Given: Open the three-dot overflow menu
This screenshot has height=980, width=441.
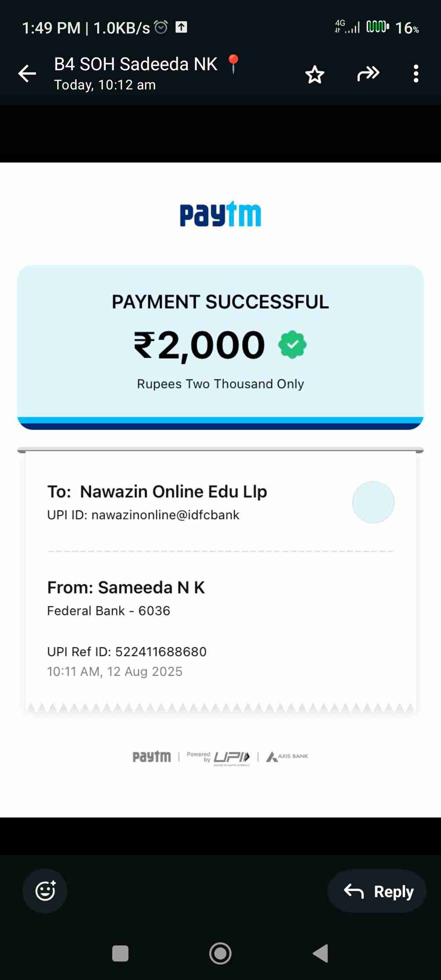Looking at the screenshot, I should point(416,74).
